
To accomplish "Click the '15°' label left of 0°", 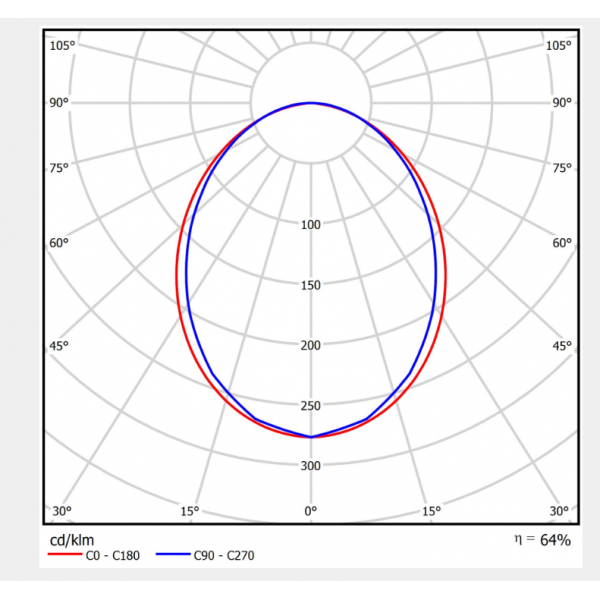I will 190,511.
